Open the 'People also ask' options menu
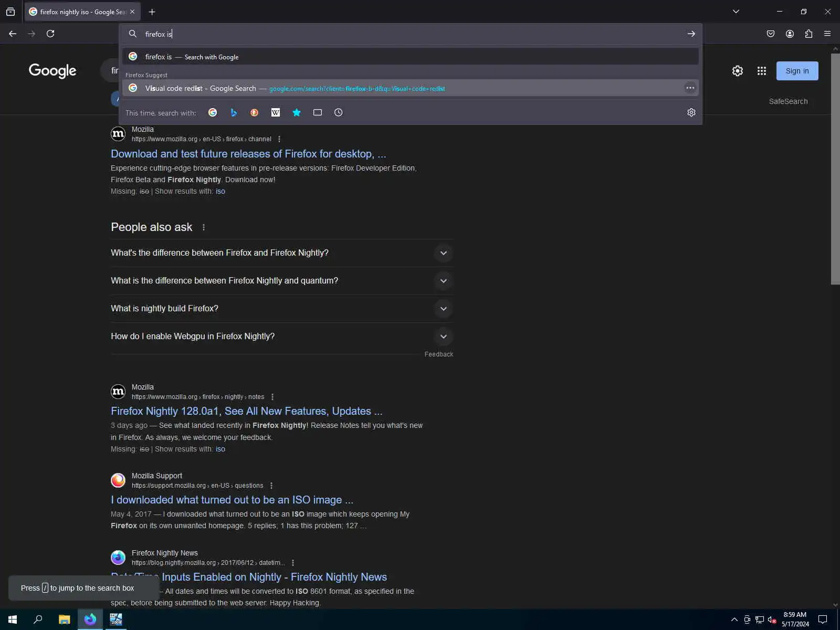840x630 pixels. (204, 227)
